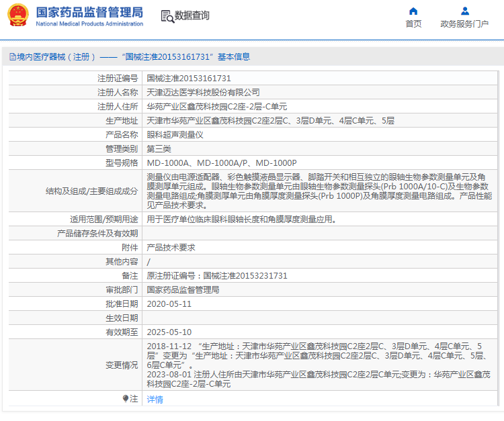
Task: Click the 生效日期 row label
Action: coord(122,318)
